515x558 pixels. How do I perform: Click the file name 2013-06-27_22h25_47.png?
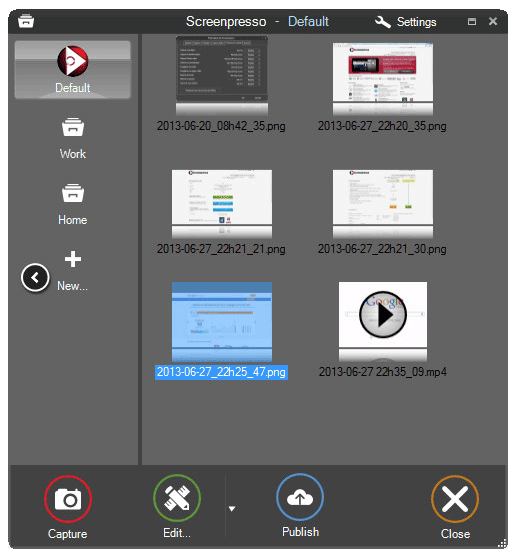(x=221, y=372)
